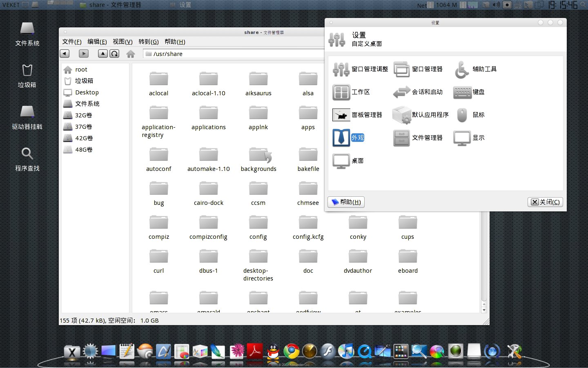
Task: Open Adobe Reader from the dock
Action: (x=255, y=351)
